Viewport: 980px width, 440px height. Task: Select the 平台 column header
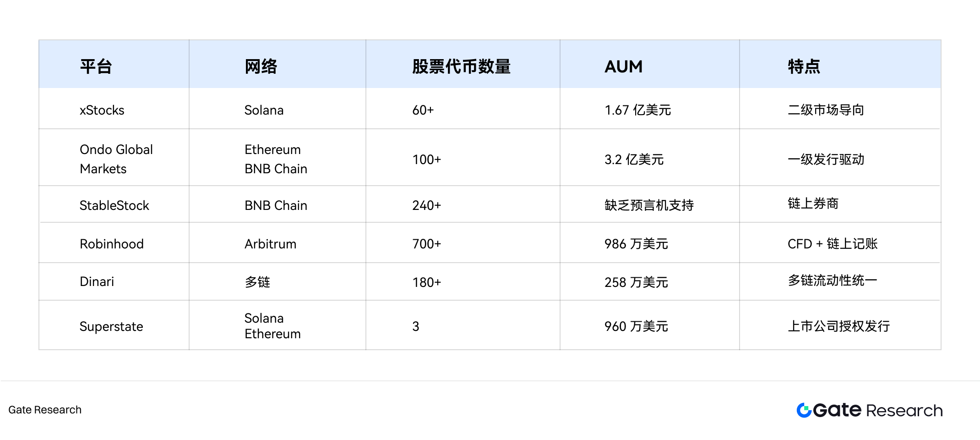click(96, 66)
